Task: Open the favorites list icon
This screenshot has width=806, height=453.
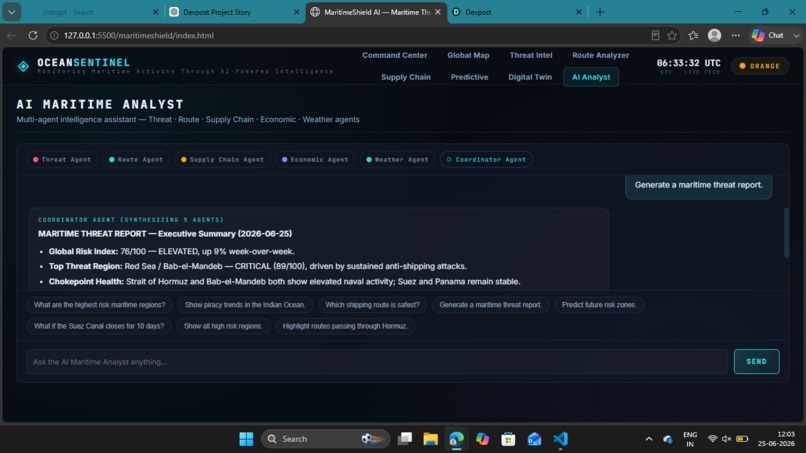Action: (693, 35)
